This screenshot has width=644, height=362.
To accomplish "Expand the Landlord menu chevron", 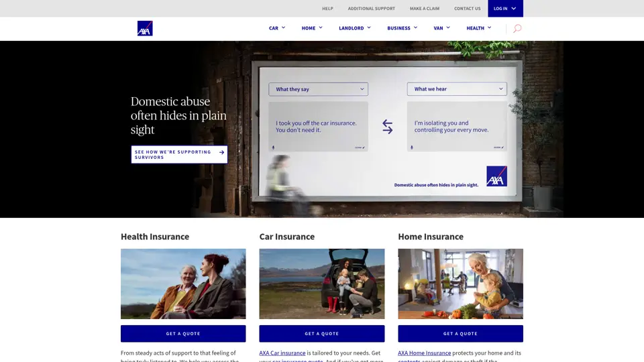I will coord(369,27).
